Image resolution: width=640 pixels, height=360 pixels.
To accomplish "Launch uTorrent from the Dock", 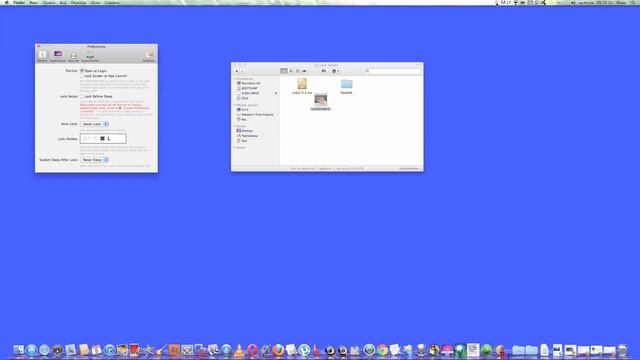I will [x=304, y=350].
